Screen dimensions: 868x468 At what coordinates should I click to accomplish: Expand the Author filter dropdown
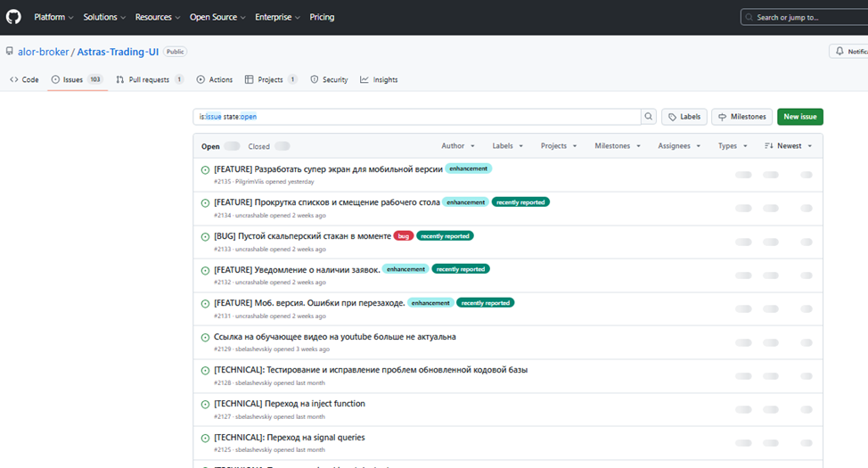tap(458, 146)
